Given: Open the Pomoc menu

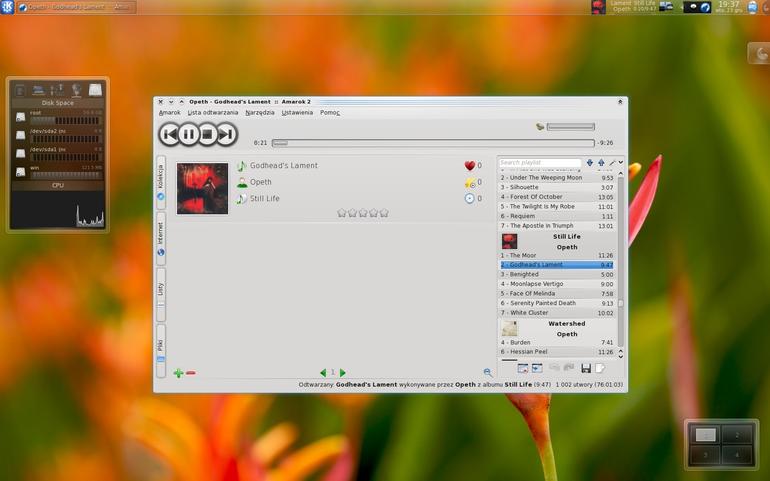Looking at the screenshot, I should (330, 113).
